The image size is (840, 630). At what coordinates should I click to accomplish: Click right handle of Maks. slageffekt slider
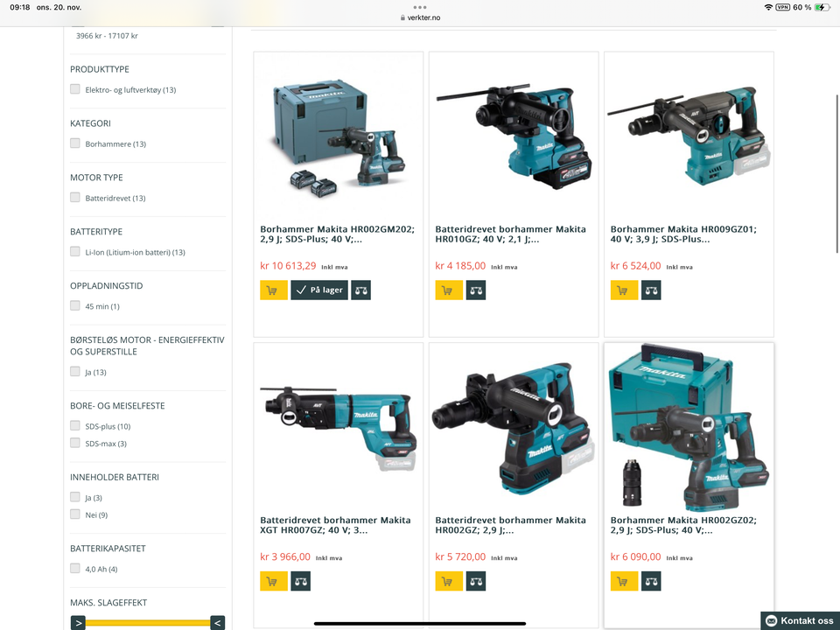point(218,623)
